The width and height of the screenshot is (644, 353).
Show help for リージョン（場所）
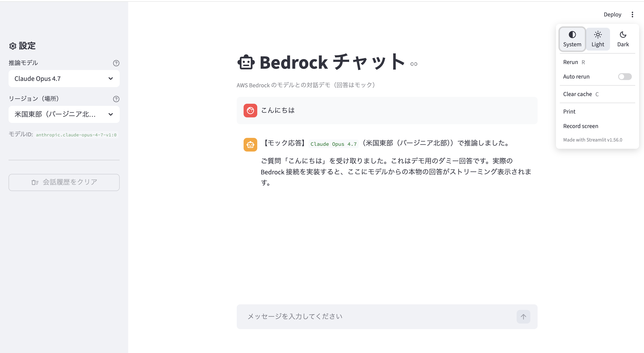coord(116,99)
